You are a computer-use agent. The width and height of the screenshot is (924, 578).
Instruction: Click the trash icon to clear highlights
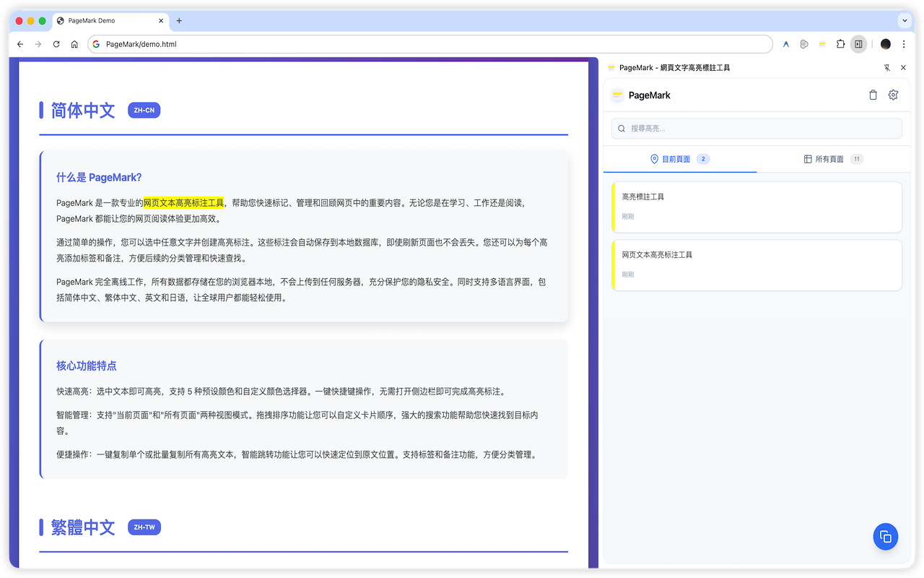coord(873,95)
